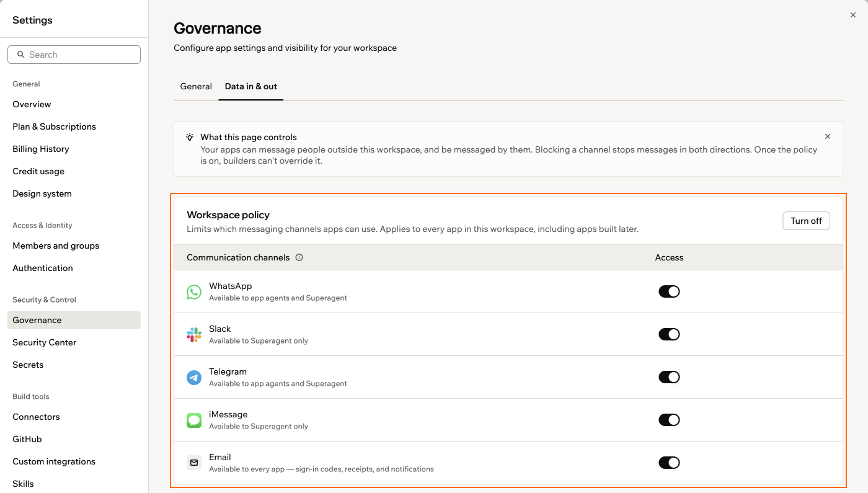Toggle Telegram channel access
This screenshot has height=493, width=868.
(669, 377)
